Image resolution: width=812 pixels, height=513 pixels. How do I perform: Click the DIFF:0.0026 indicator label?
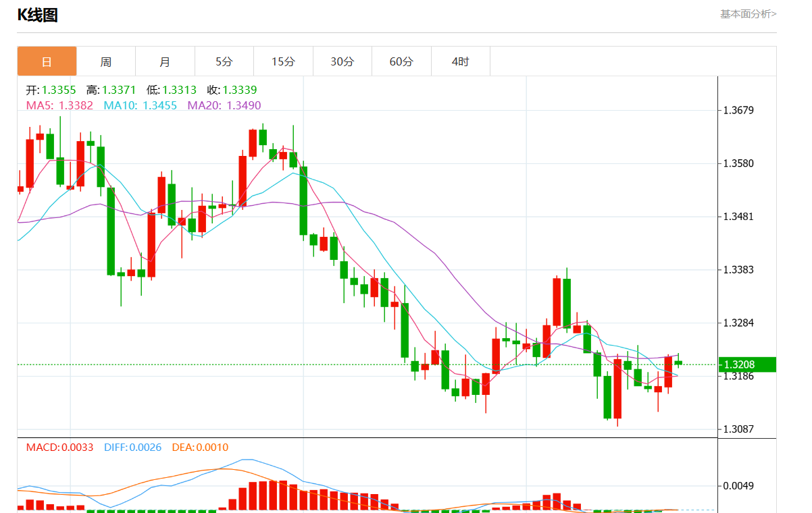[x=133, y=447]
